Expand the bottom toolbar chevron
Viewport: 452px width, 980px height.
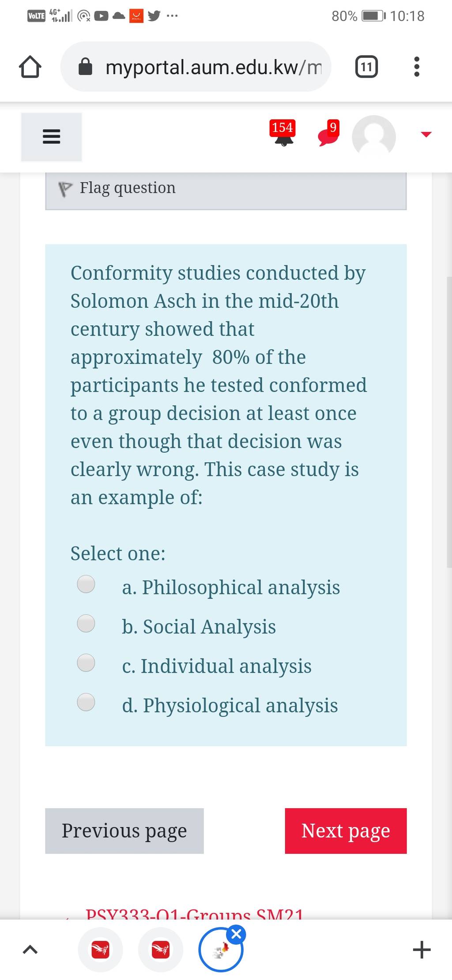click(x=30, y=950)
